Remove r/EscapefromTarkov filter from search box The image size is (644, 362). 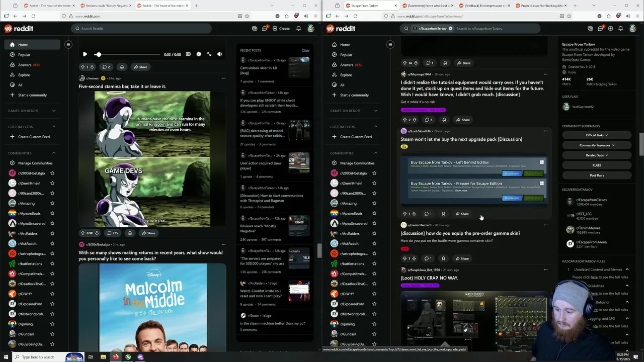pyautogui.click(x=450, y=29)
